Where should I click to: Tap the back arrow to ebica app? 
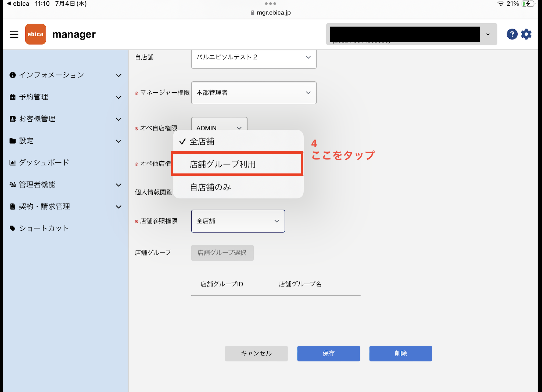click(18, 4)
